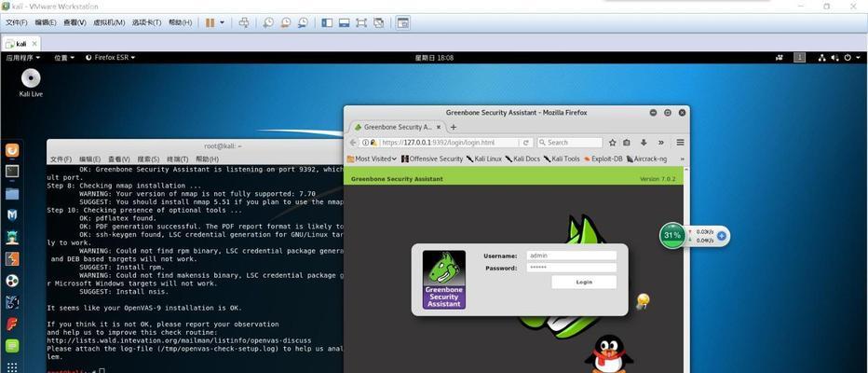Open the VMware 查看(V) menu
The image size is (868, 373).
(75, 22)
